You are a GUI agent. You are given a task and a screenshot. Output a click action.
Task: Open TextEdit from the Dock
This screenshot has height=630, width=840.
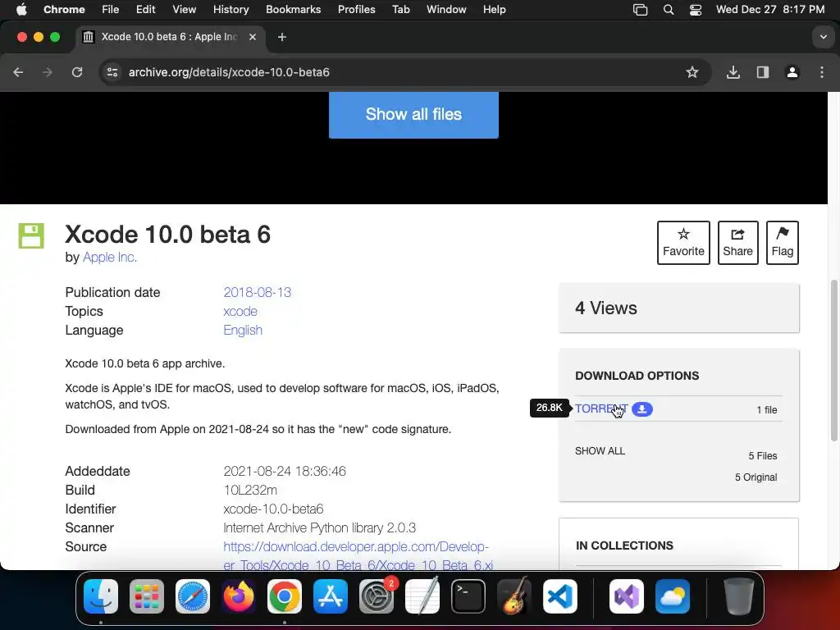422,596
